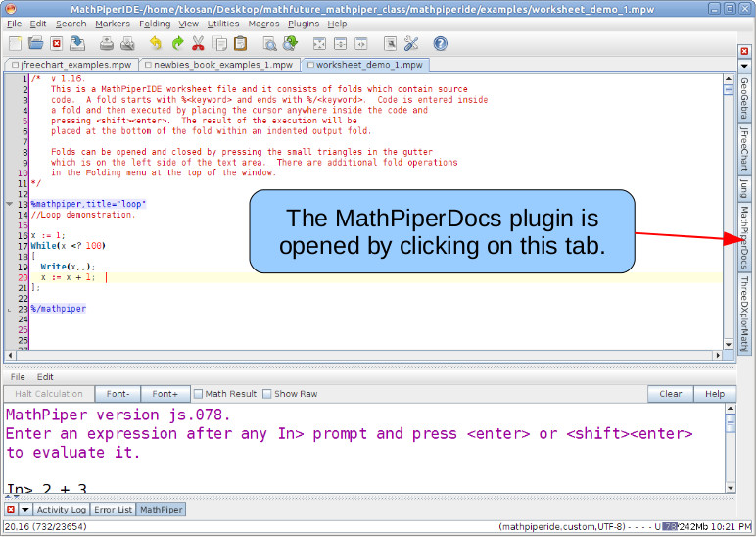Open the Edit menu in the menu bar
The image size is (756, 537).
pos(37,24)
